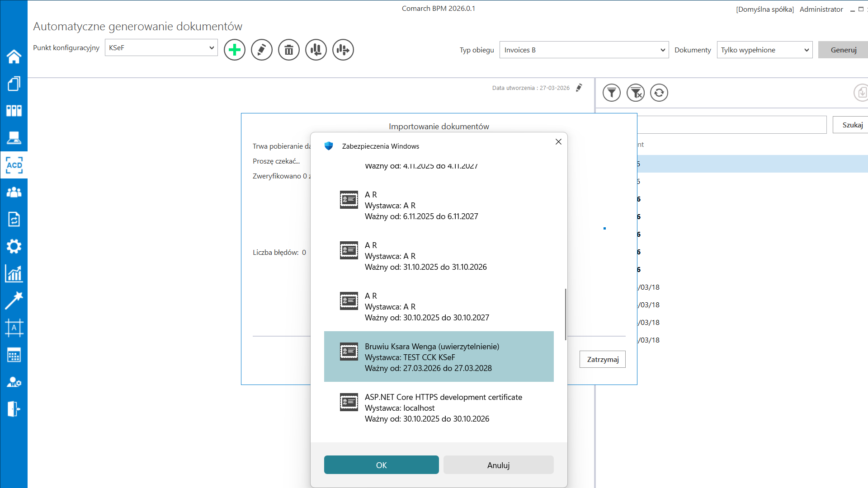868x488 pixels.
Task: Expand Punkt konfiguracyjny KSeF dropdown
Action: [x=161, y=47]
